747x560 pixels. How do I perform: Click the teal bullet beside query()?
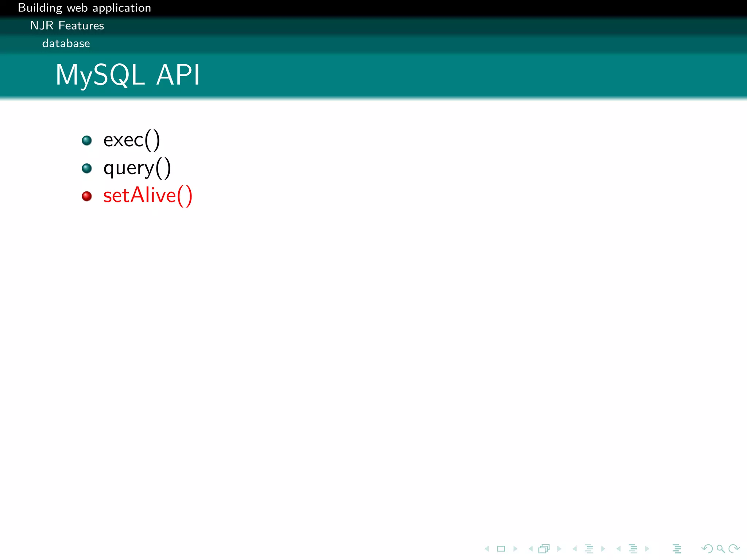87,168
